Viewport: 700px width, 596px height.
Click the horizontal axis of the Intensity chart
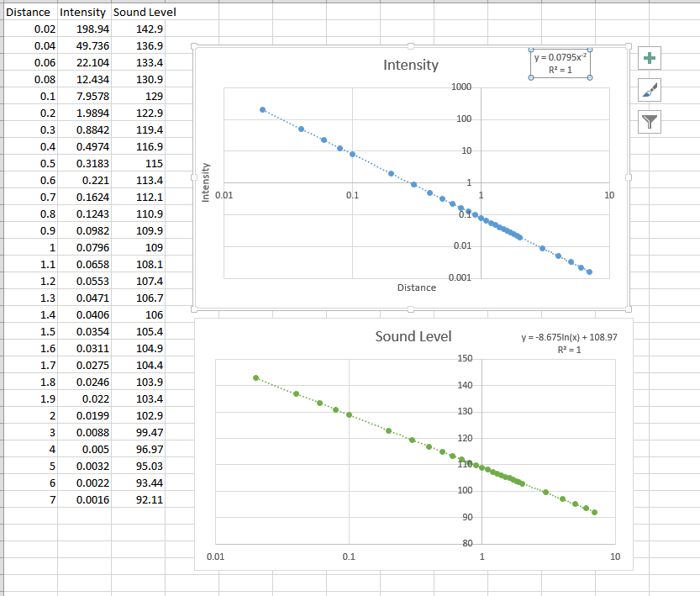(x=353, y=194)
